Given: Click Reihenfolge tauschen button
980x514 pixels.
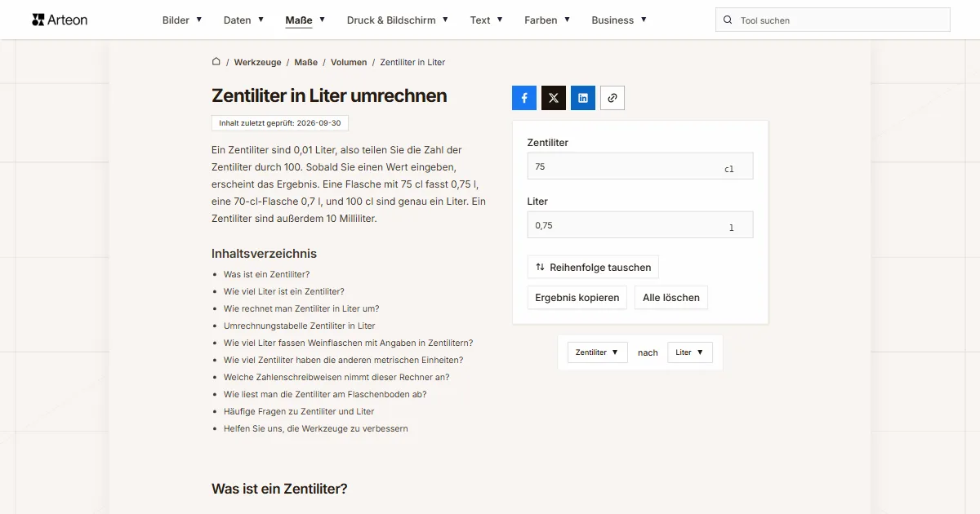Looking at the screenshot, I should [x=593, y=267].
